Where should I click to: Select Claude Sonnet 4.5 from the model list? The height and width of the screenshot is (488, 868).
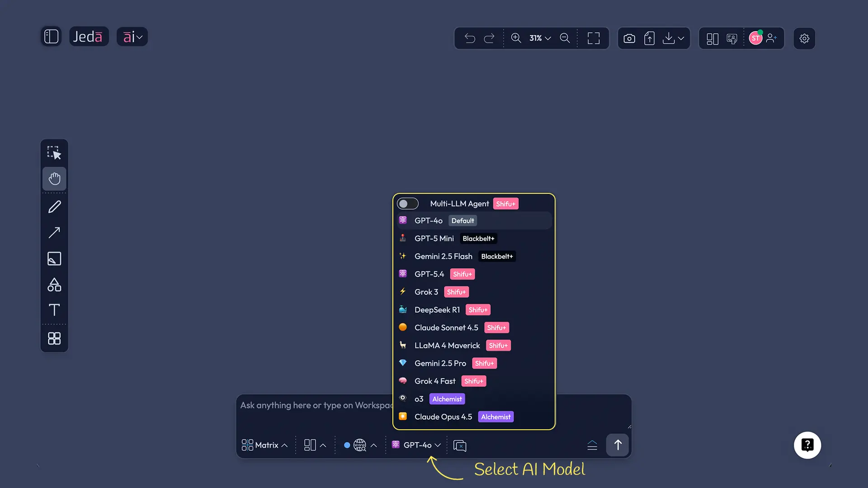click(446, 327)
